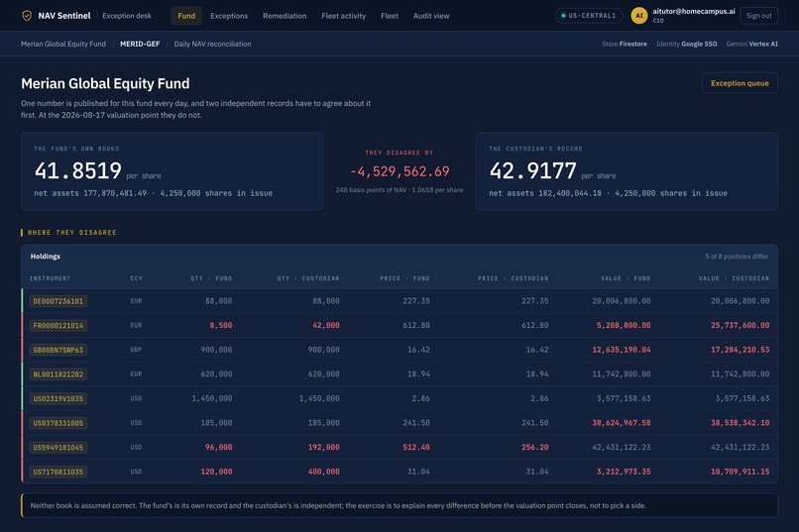Click custodian value 38,538,342.10 cell

[x=740, y=423]
